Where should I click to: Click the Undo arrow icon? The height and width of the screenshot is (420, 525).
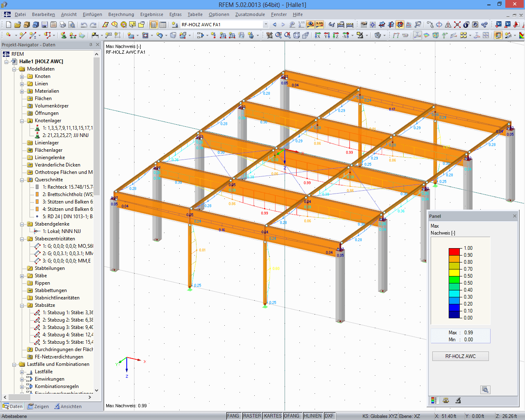[84, 25]
